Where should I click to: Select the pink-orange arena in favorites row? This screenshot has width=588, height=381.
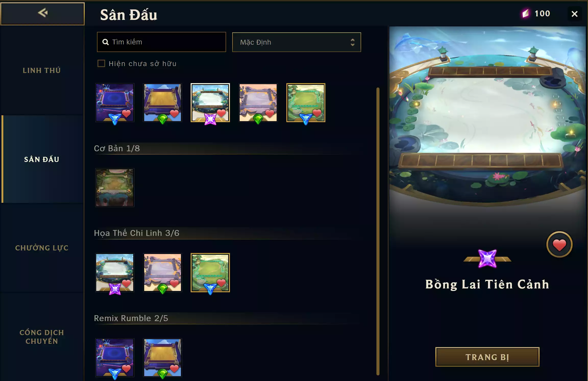tap(258, 103)
